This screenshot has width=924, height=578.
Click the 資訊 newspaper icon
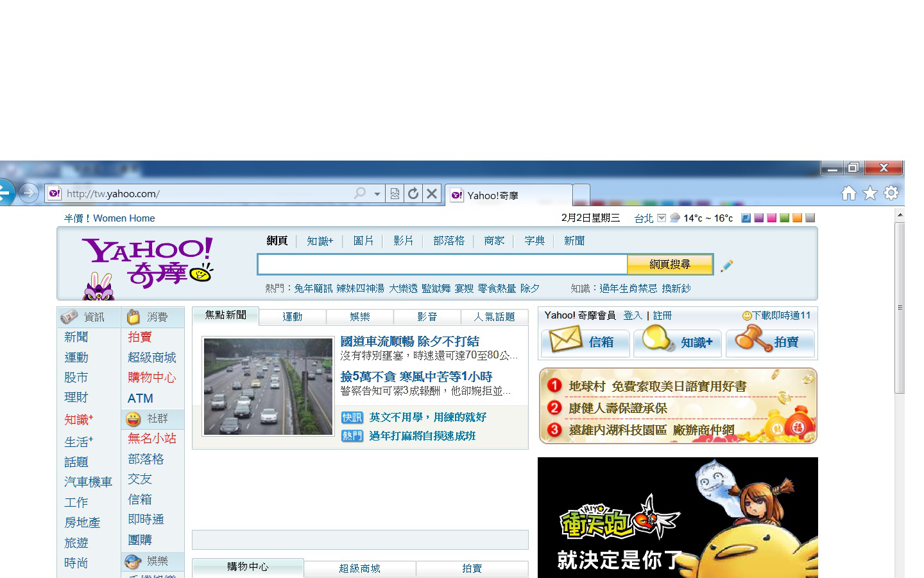(69, 317)
